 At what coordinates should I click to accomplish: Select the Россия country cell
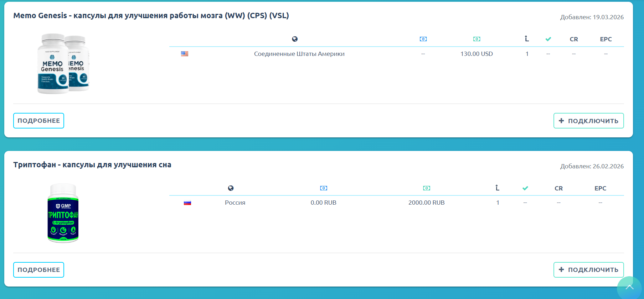pos(235,203)
